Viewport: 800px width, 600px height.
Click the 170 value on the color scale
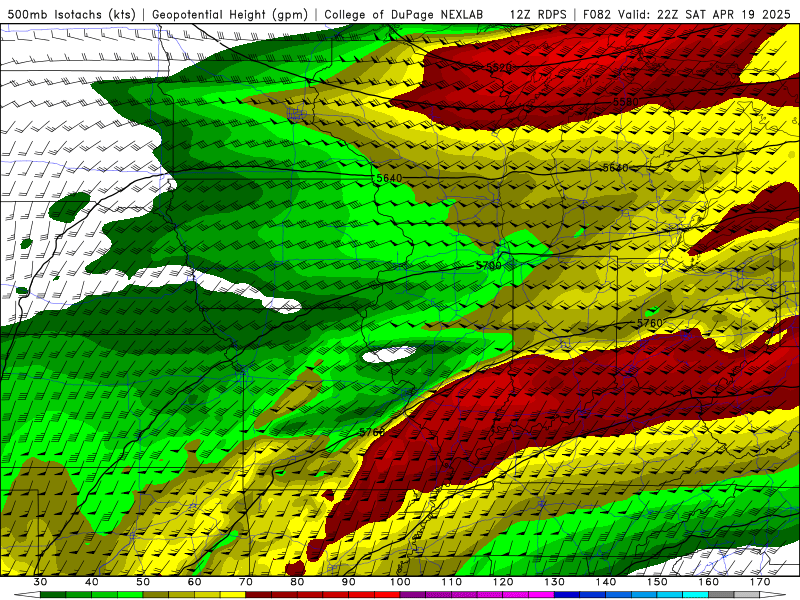coord(760,582)
